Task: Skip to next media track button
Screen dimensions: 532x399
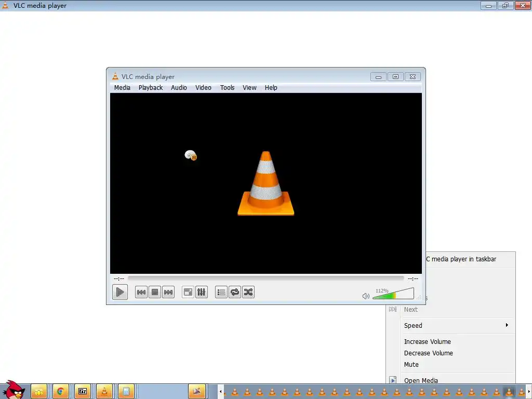Action: tap(168, 292)
